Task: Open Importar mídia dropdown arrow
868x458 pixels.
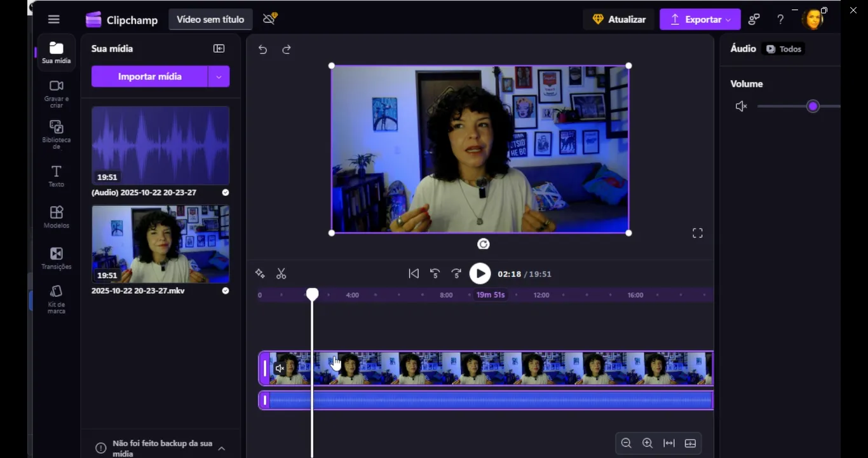Action: [219, 76]
